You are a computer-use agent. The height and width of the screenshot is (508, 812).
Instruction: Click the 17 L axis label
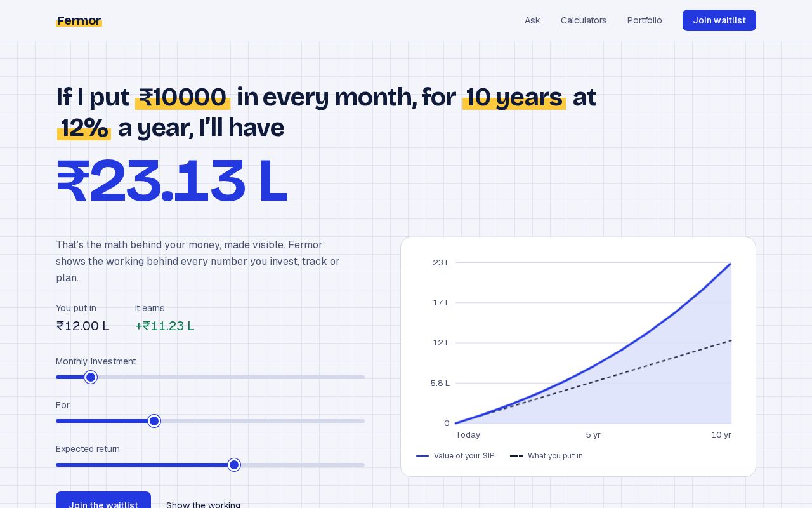click(x=442, y=302)
